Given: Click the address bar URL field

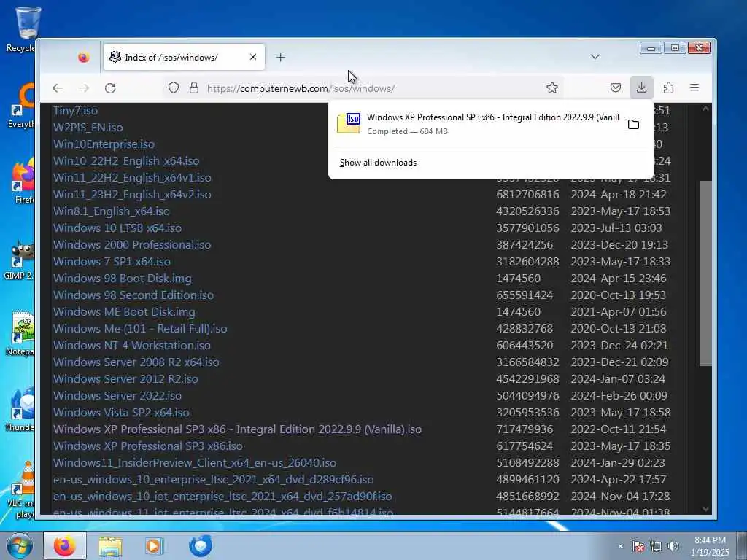Looking at the screenshot, I should point(363,88).
